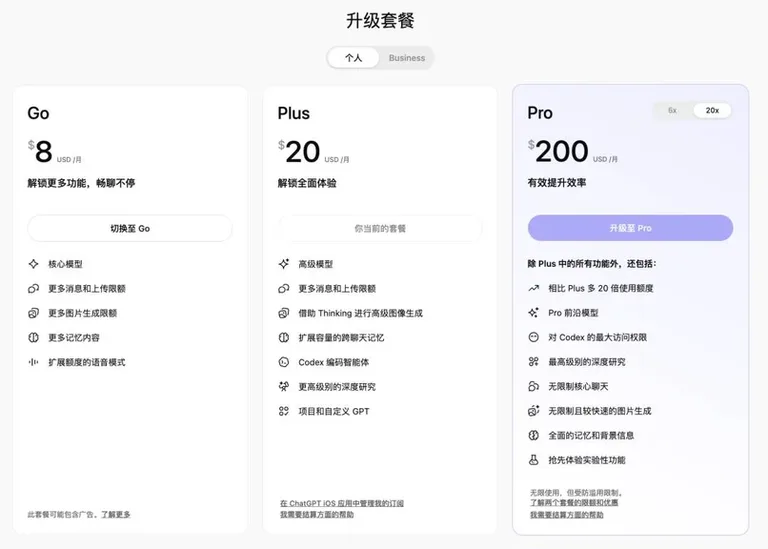
Task: Click the flask icon beside 抢先体验实验性功能
Action: [533, 459]
